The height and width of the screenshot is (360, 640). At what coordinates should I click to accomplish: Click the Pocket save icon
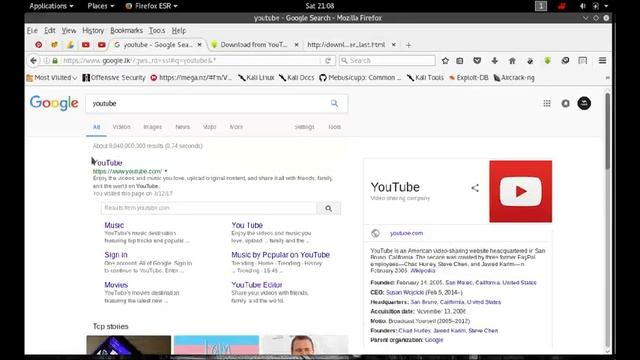point(477,60)
